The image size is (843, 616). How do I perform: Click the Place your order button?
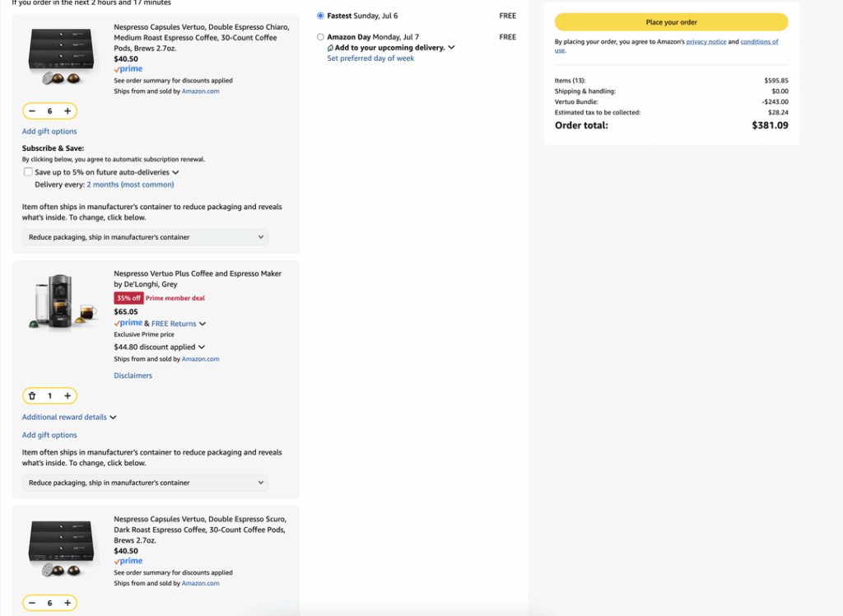(x=671, y=22)
